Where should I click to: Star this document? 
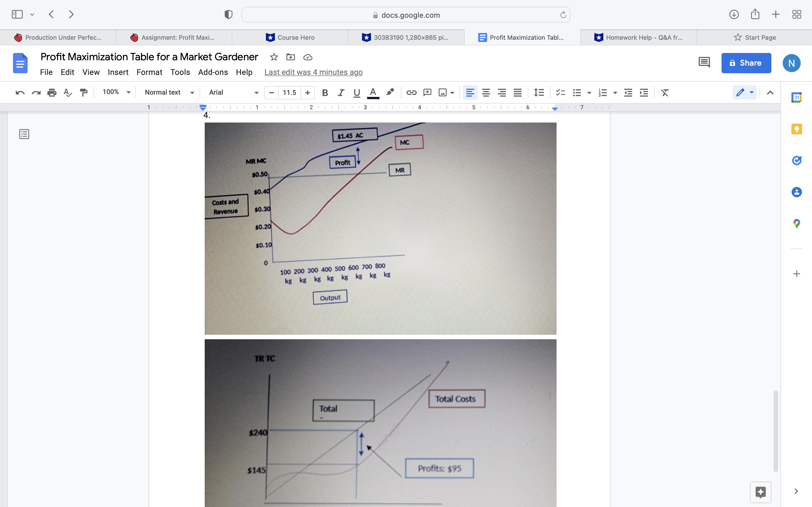pyautogui.click(x=274, y=57)
